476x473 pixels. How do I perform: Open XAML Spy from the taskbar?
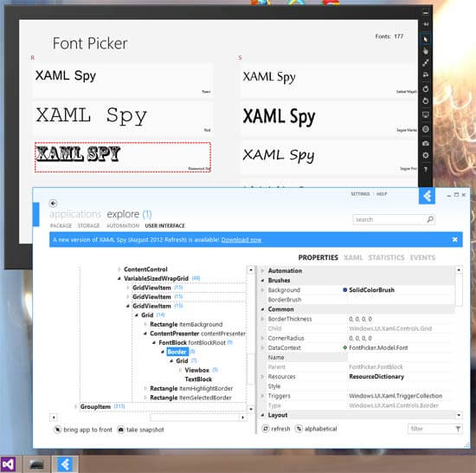coord(65,464)
